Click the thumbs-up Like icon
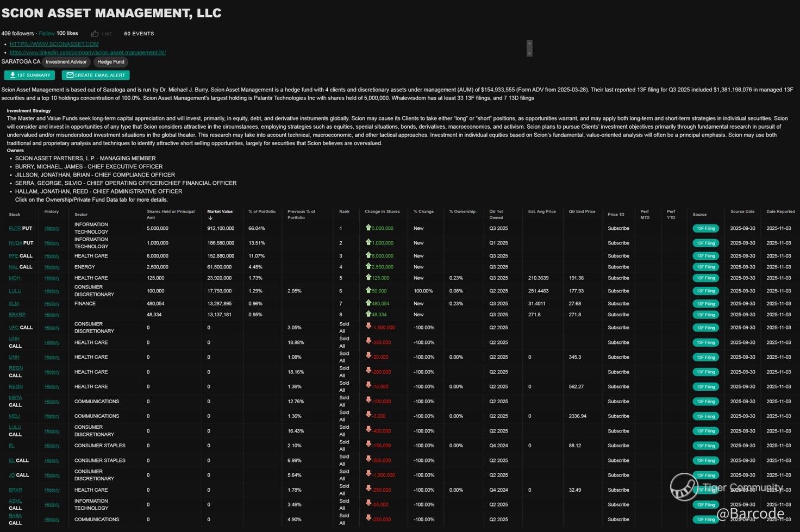The image size is (800, 532). pos(95,34)
